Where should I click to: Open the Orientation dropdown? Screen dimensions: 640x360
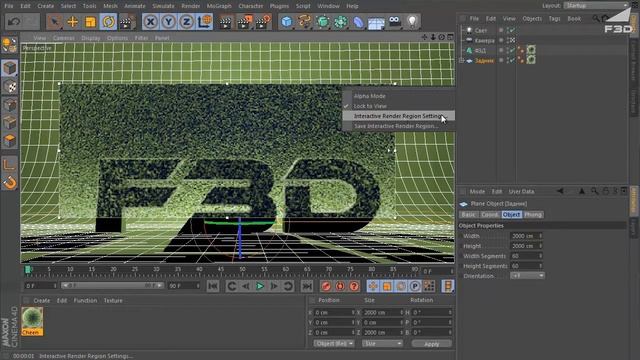[x=527, y=276]
